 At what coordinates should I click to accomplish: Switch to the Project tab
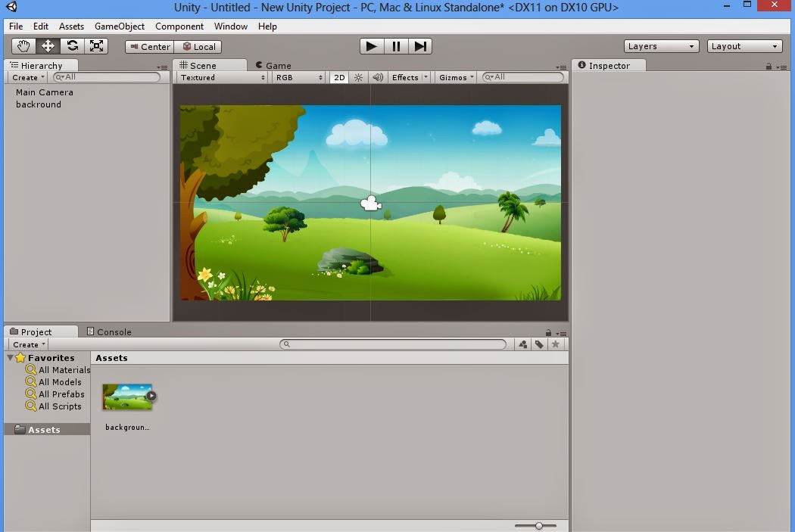(x=41, y=332)
